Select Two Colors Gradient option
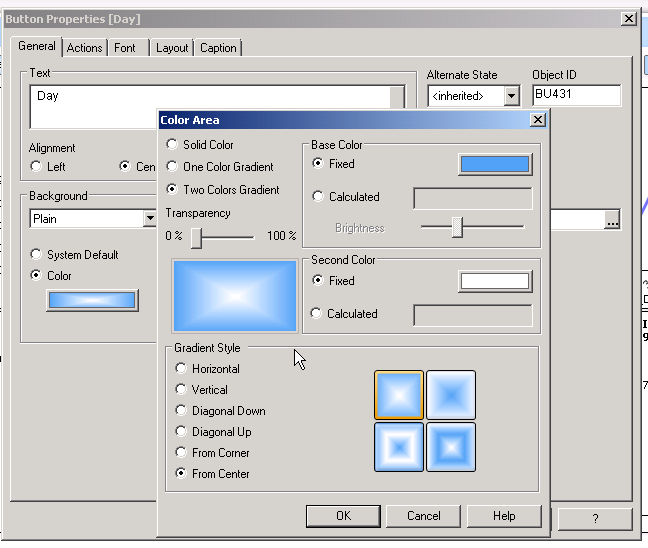Viewport: 648px width, 548px height. click(223, 189)
